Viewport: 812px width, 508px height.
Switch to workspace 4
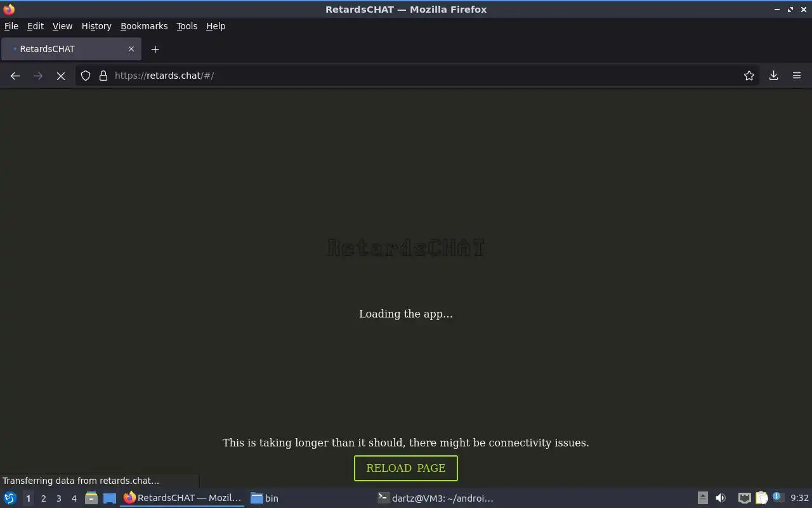click(x=74, y=498)
